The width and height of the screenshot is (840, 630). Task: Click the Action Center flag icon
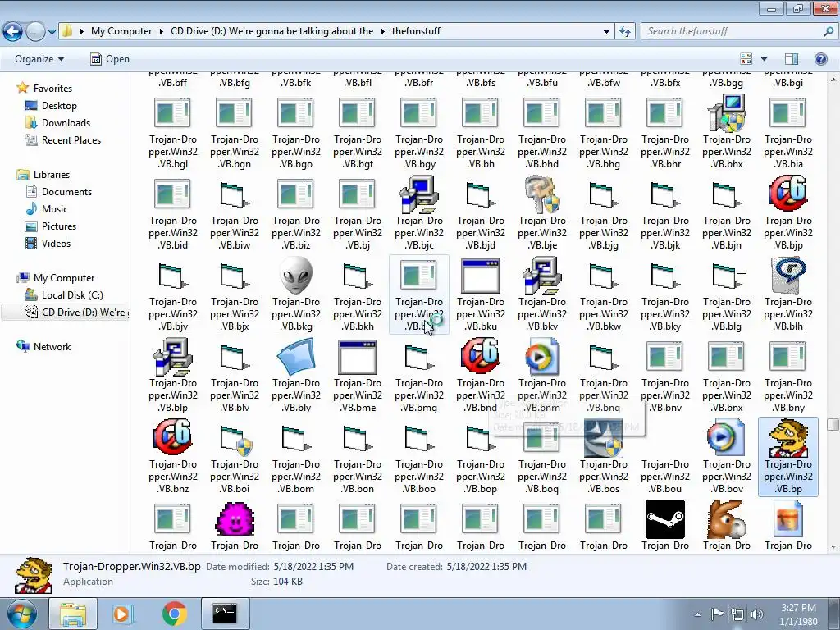coord(717,614)
